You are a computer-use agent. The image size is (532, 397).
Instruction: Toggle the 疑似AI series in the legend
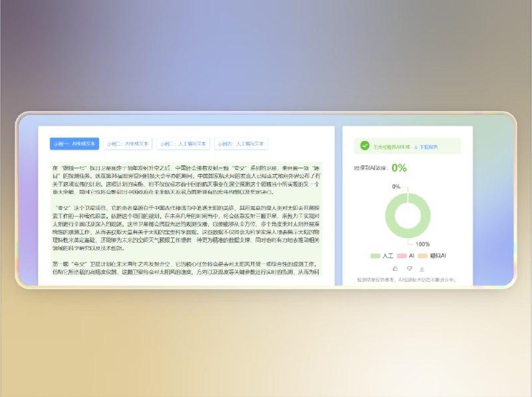[432, 255]
